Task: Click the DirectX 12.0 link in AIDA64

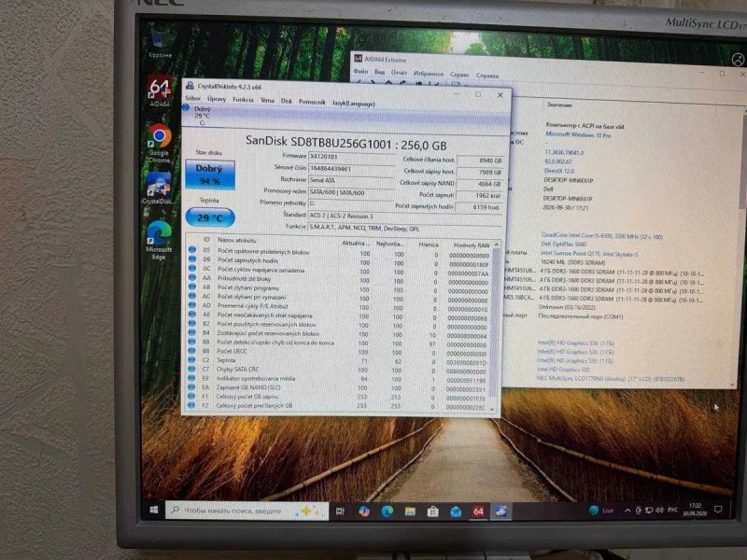Action: coord(558,171)
